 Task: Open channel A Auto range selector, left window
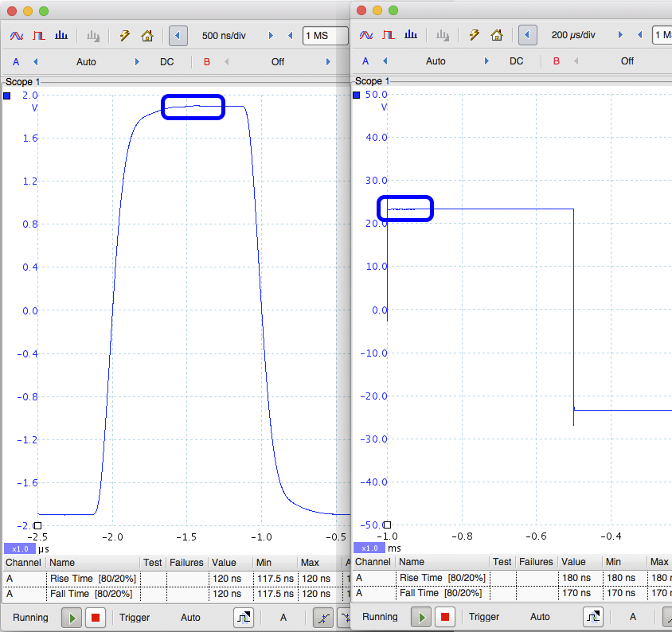(86, 62)
